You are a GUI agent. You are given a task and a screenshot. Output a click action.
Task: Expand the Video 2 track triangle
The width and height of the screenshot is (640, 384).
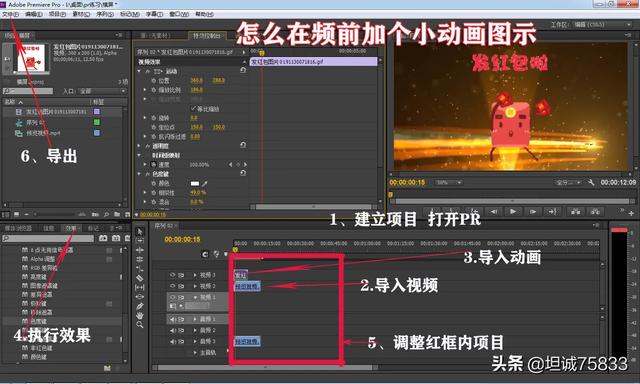(195, 286)
